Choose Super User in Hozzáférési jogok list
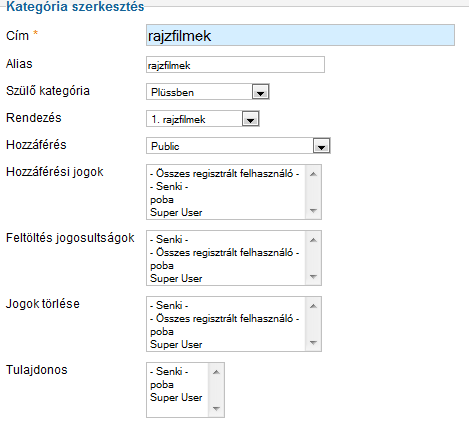469x423 pixels. click(176, 212)
